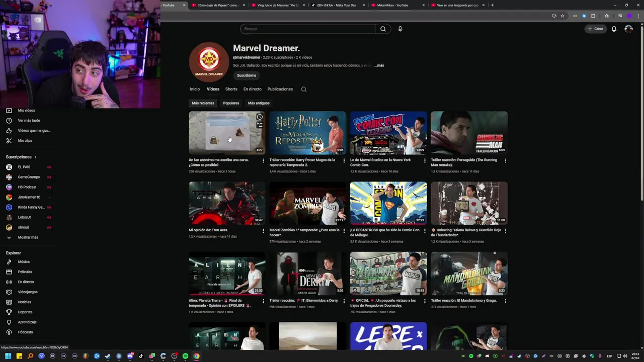Open options menu for Running Man tráiler video
Screen dimensions: 644x362
point(506,161)
